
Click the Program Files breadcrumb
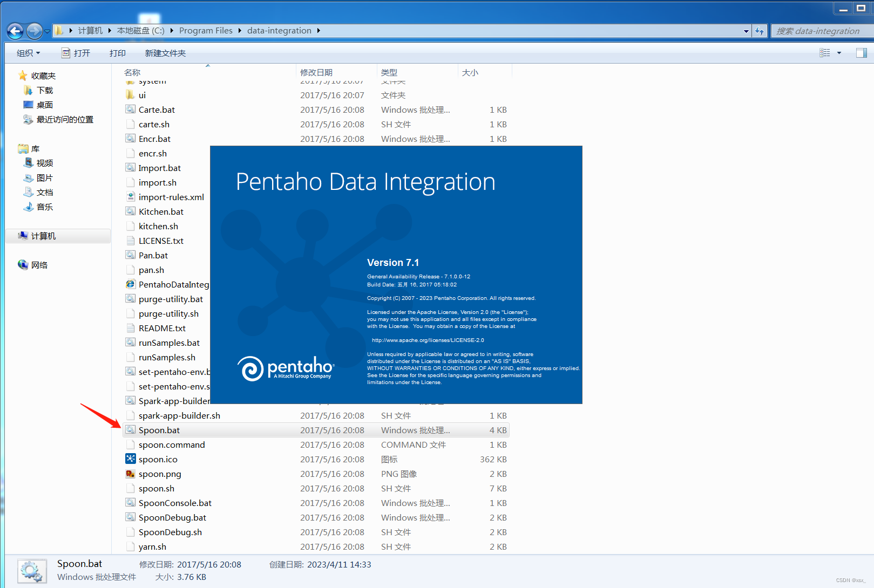(206, 31)
